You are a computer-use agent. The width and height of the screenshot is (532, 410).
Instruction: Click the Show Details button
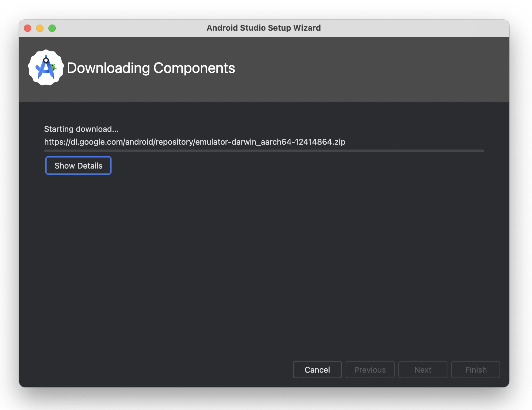[78, 165]
